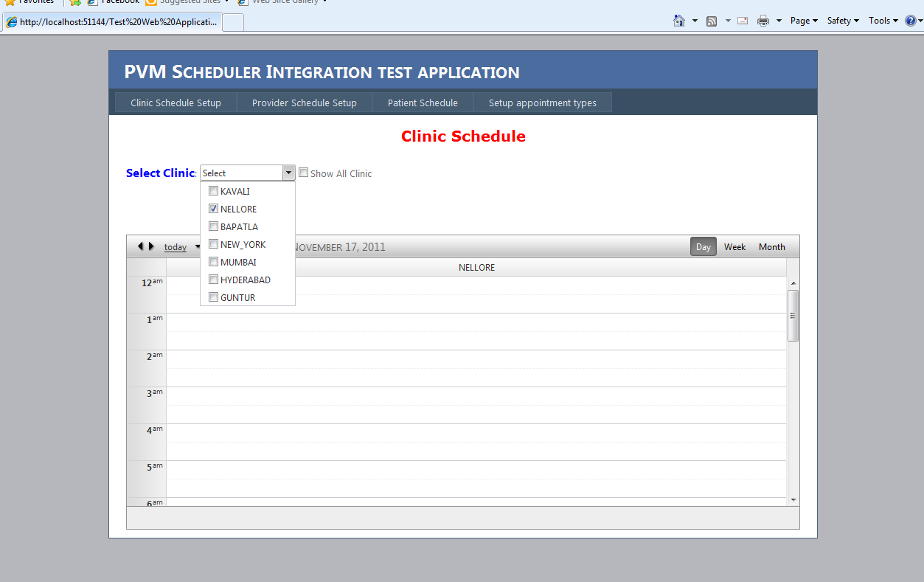The width and height of the screenshot is (924, 582).
Task: Click the Read Mail envelope icon
Action: [x=743, y=21]
